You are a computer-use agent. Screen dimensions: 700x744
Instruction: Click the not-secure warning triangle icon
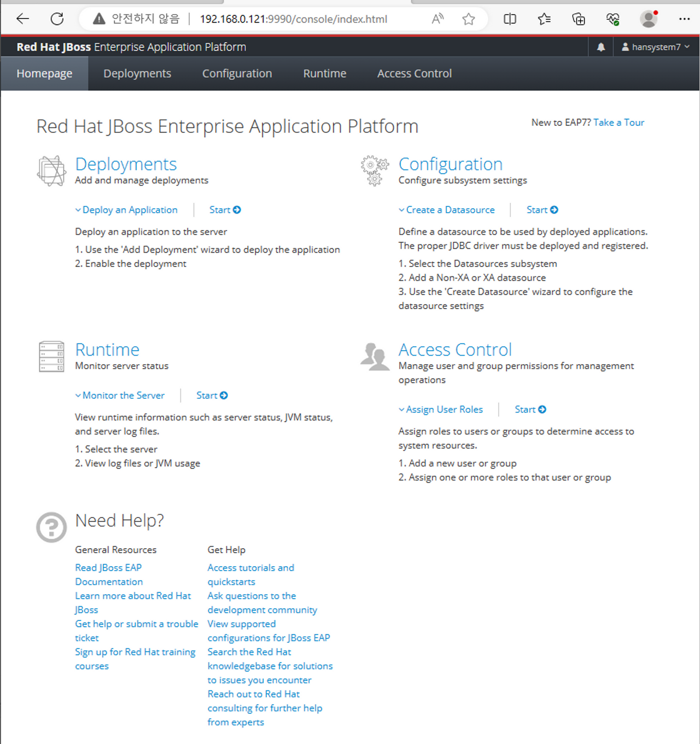[99, 19]
